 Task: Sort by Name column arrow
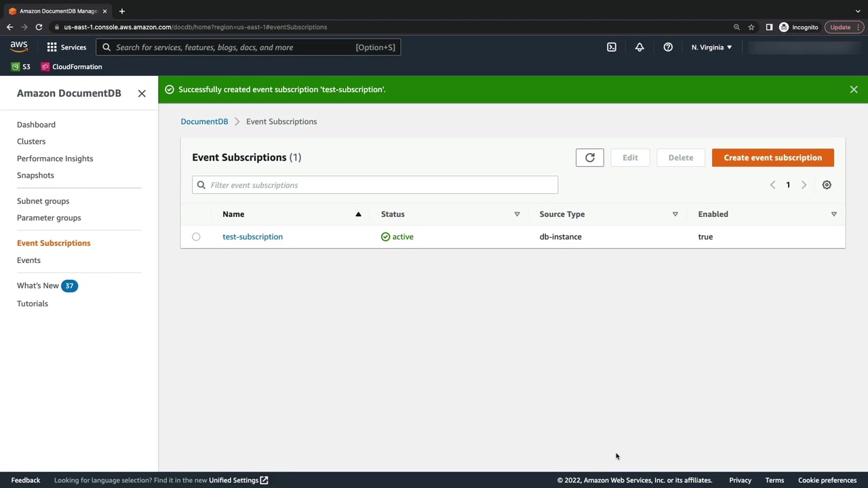pos(358,214)
